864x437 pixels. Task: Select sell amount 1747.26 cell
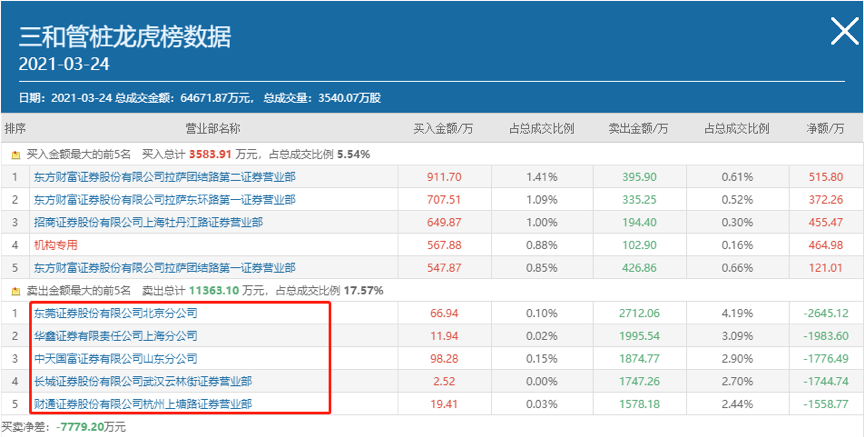pyautogui.click(x=639, y=381)
